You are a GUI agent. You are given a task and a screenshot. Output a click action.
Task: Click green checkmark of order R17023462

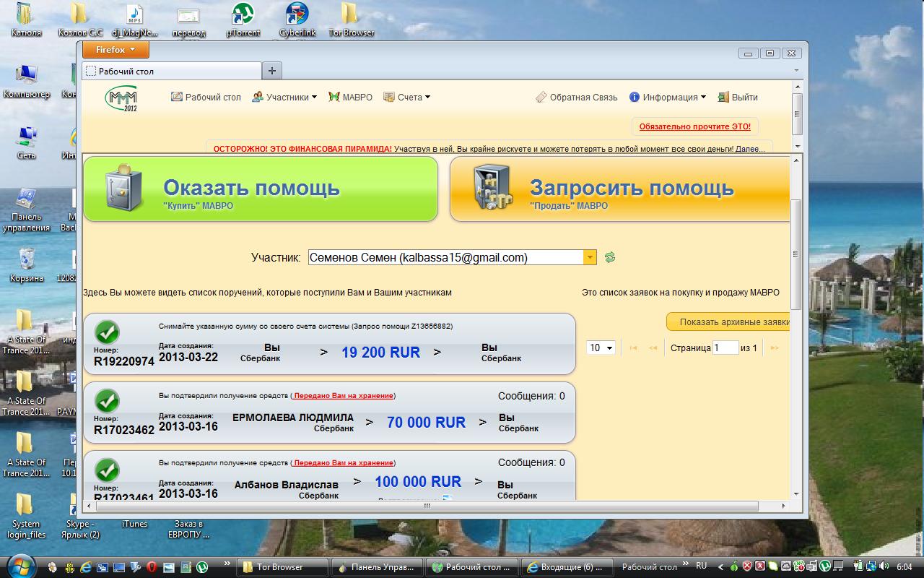107,400
